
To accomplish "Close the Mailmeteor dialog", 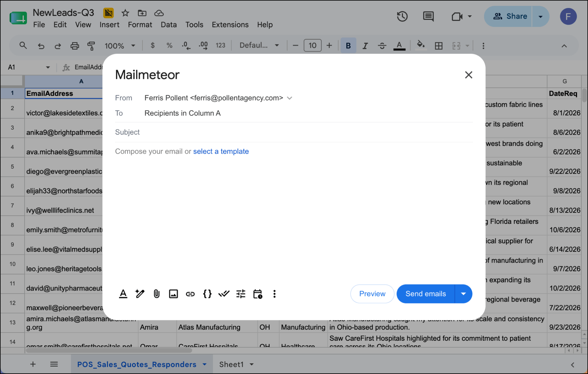I will 469,75.
